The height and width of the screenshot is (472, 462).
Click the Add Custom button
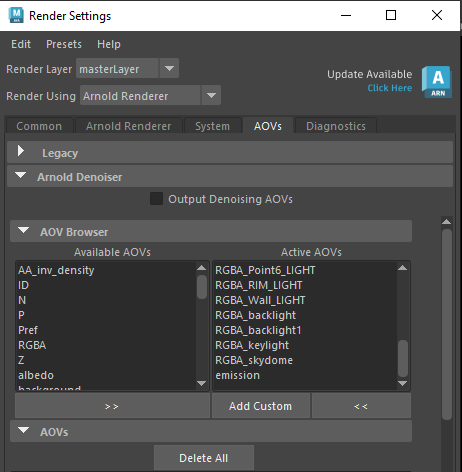click(261, 406)
